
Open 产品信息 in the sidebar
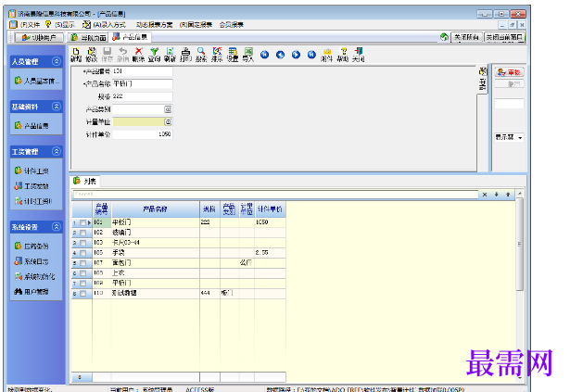click(x=32, y=126)
